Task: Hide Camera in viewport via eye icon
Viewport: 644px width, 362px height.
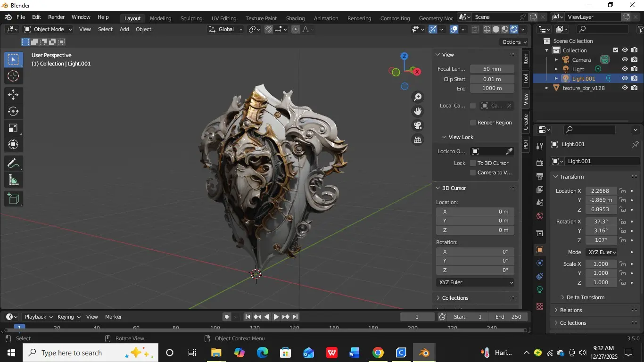Action: pos(625,59)
